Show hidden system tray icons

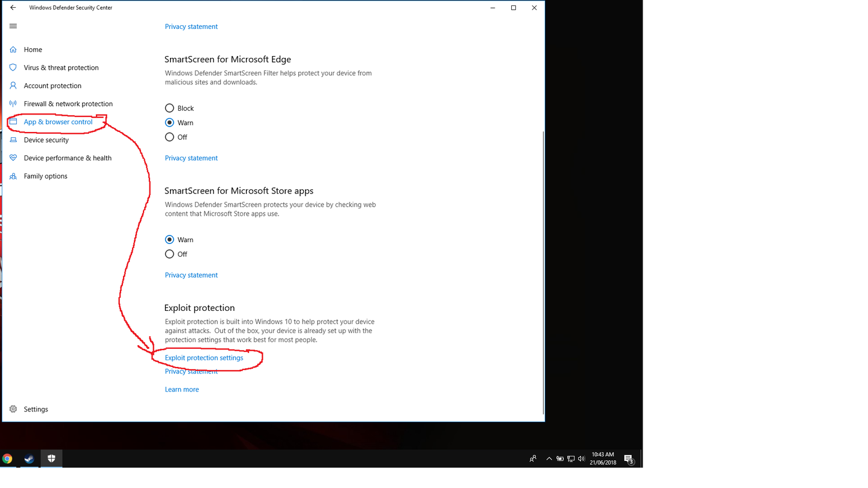(549, 458)
